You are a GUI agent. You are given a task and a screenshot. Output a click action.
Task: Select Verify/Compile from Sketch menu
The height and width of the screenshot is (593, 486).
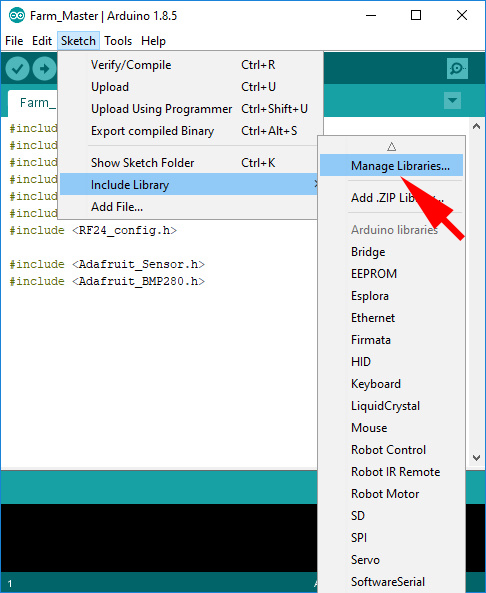tap(188, 65)
